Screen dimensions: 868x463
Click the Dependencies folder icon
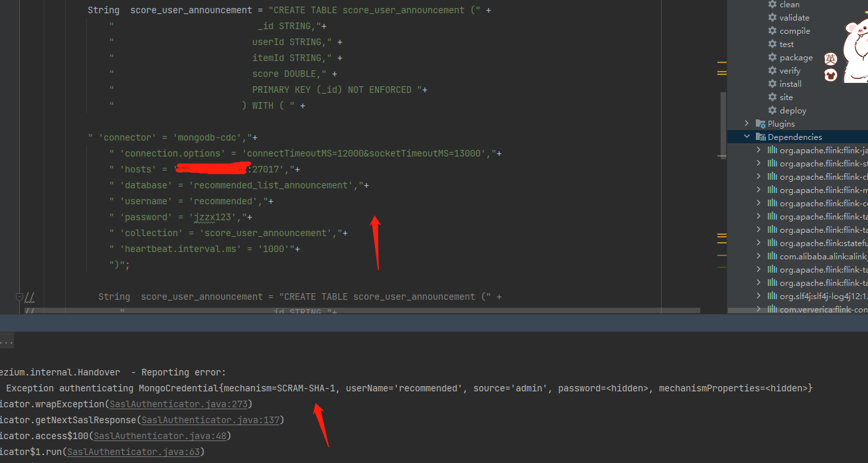[760, 137]
